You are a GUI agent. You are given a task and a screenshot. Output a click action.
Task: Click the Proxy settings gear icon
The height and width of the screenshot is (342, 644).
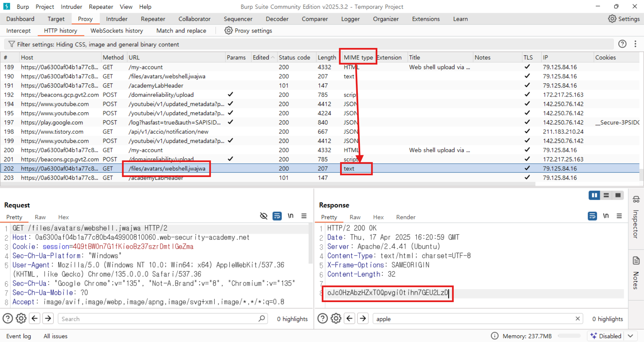pyautogui.click(x=228, y=31)
